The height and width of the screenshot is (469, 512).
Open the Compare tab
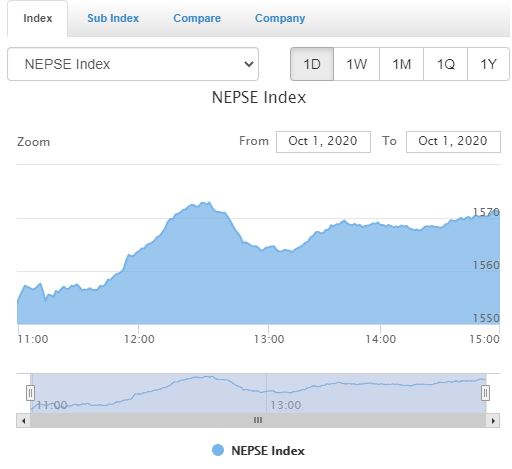pyautogui.click(x=197, y=18)
